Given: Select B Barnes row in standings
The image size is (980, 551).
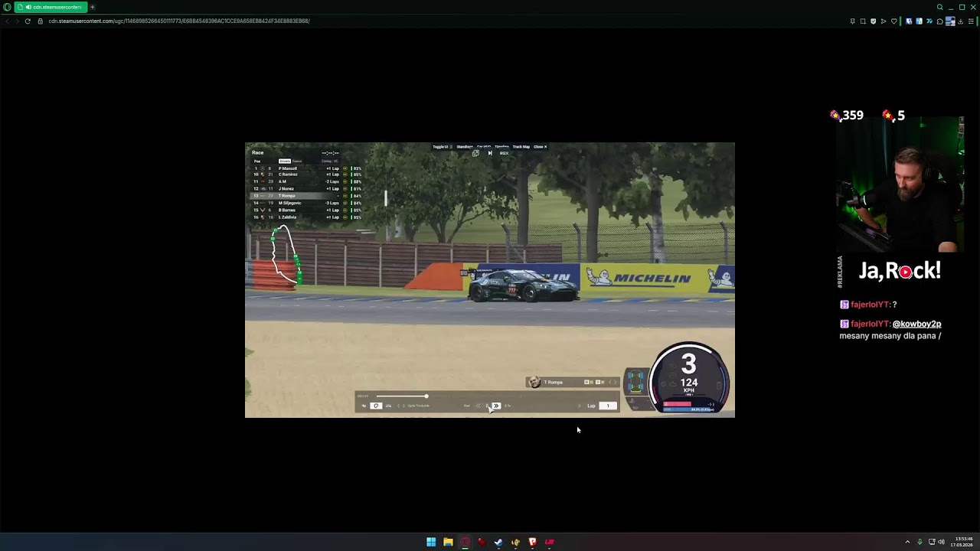Looking at the screenshot, I should (x=307, y=210).
